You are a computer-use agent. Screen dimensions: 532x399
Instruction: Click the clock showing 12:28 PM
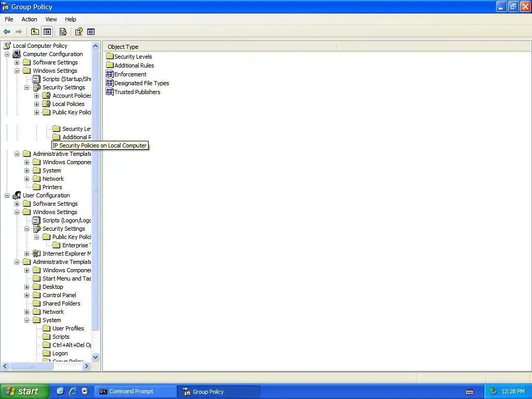pyautogui.click(x=513, y=392)
